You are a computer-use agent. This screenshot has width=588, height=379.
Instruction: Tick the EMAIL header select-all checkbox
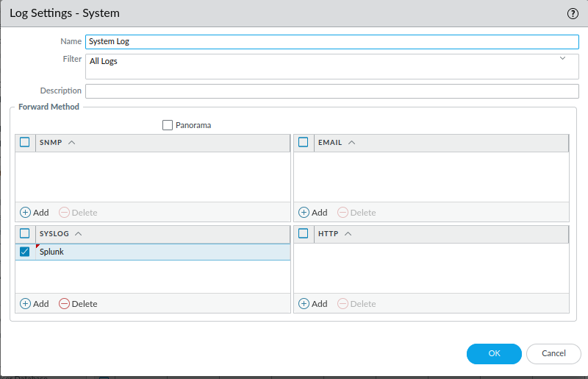tap(304, 142)
